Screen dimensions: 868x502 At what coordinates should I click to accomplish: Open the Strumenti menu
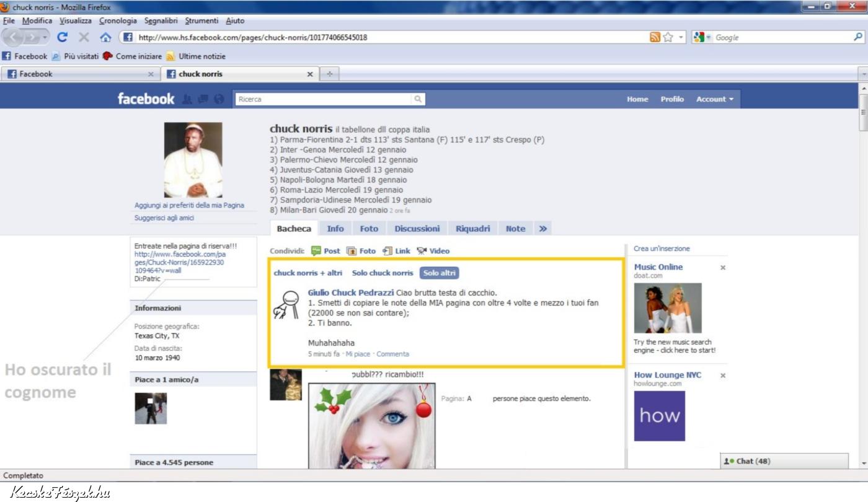[201, 20]
